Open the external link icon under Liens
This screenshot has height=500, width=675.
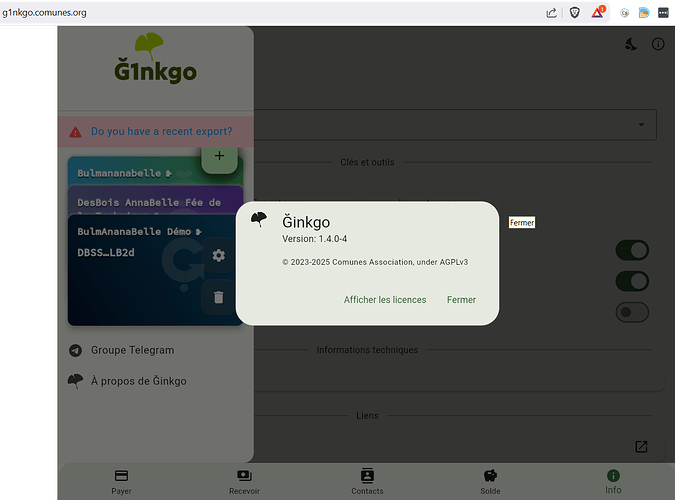coord(641,446)
